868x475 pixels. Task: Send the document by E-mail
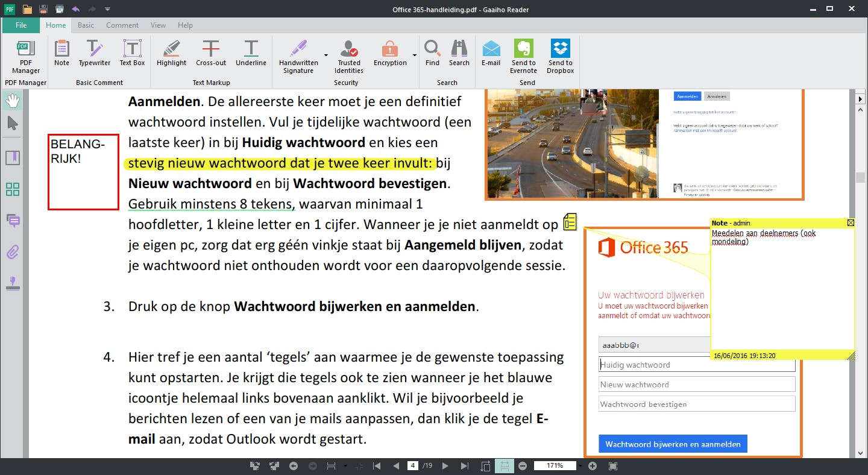(491, 54)
